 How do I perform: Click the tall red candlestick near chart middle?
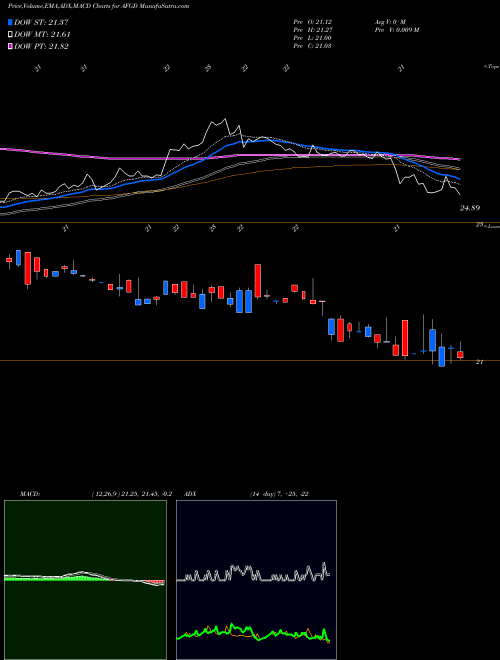(258, 281)
